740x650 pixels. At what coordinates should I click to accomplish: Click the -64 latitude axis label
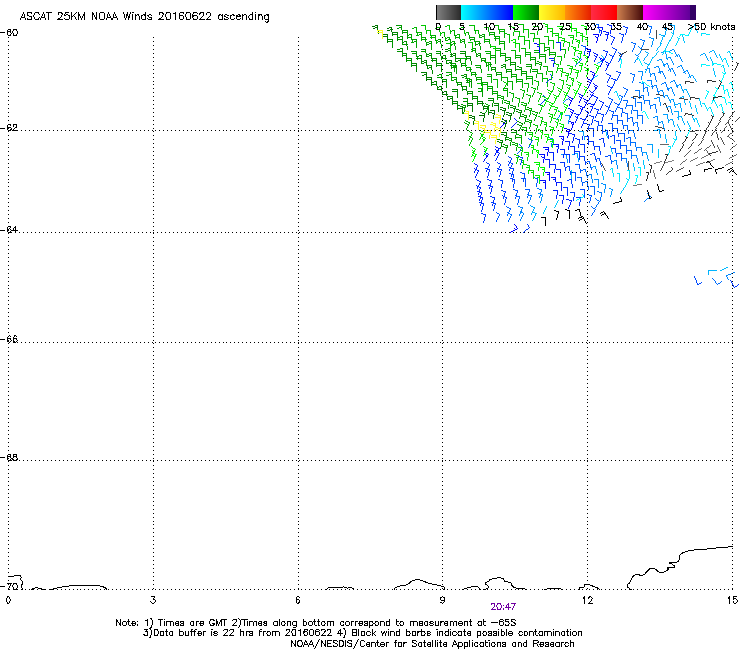[x=9, y=230]
